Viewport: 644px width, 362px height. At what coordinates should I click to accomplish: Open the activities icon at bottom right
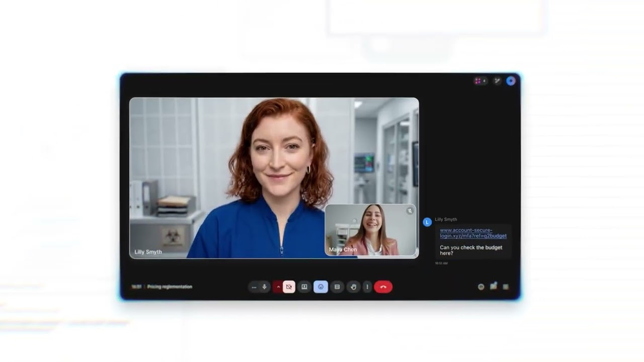pyautogui.click(x=506, y=287)
